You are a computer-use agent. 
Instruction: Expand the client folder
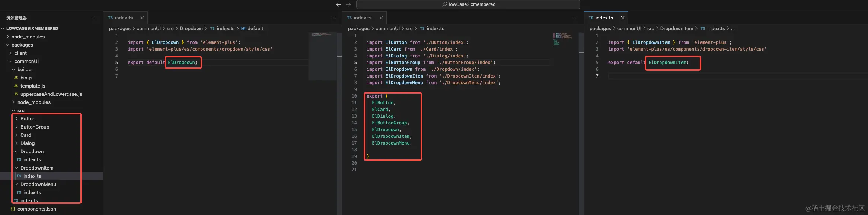51,53
